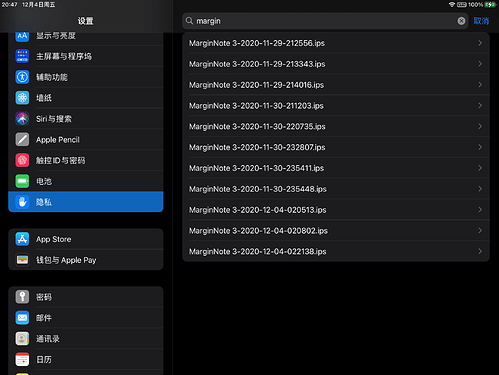Select 墙纸 settings row
This screenshot has width=499, height=375.
[86, 98]
